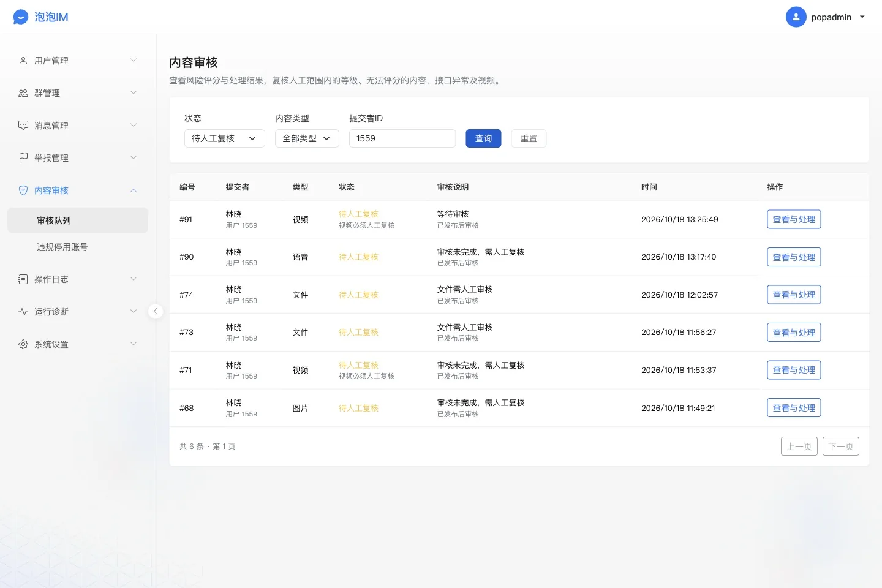Click the 查询 search button

pos(483,138)
